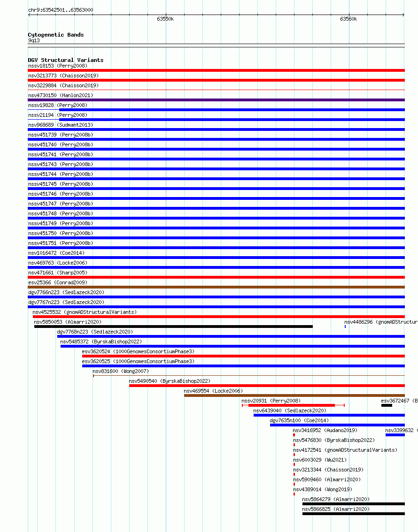Click the nssv18153 (Perry2008) variant label

click(x=58, y=66)
